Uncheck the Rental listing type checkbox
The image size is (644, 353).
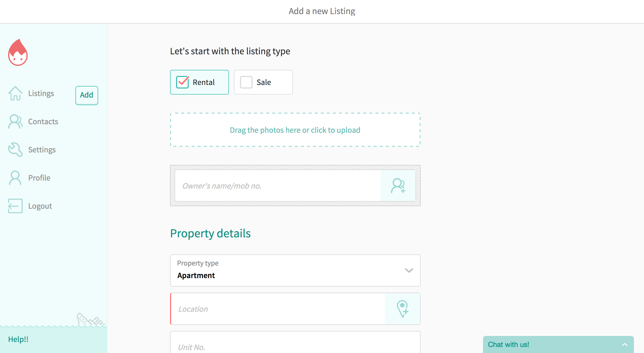[x=182, y=82]
